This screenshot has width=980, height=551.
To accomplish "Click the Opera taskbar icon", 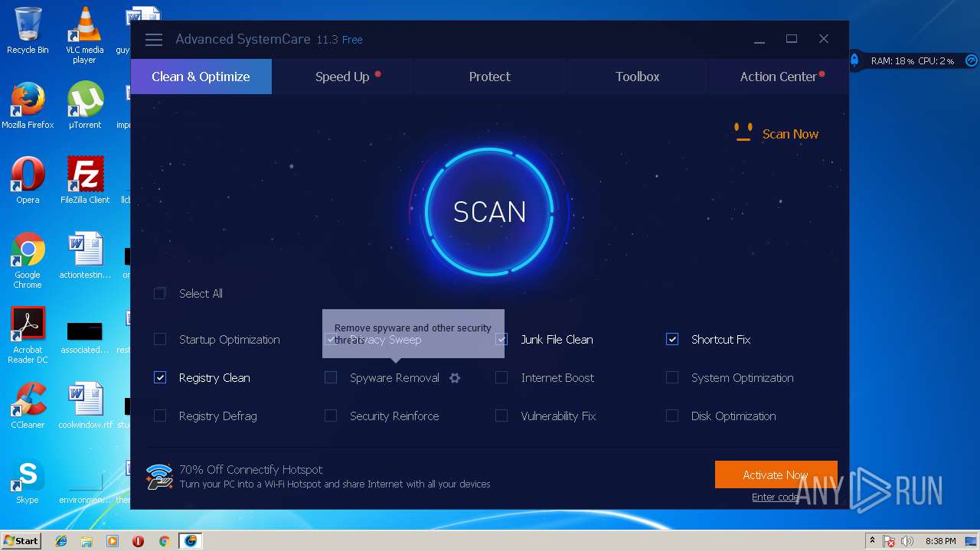I will [x=138, y=541].
